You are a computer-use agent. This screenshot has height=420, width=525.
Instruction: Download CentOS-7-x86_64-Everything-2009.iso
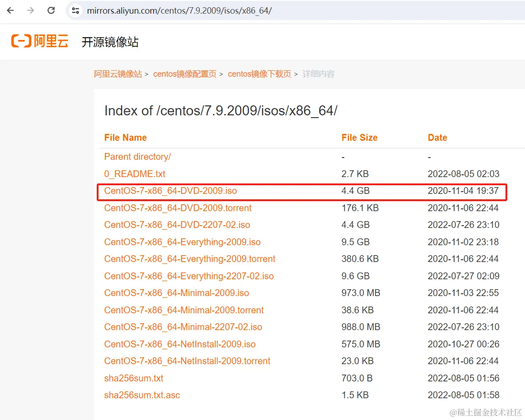(x=183, y=242)
